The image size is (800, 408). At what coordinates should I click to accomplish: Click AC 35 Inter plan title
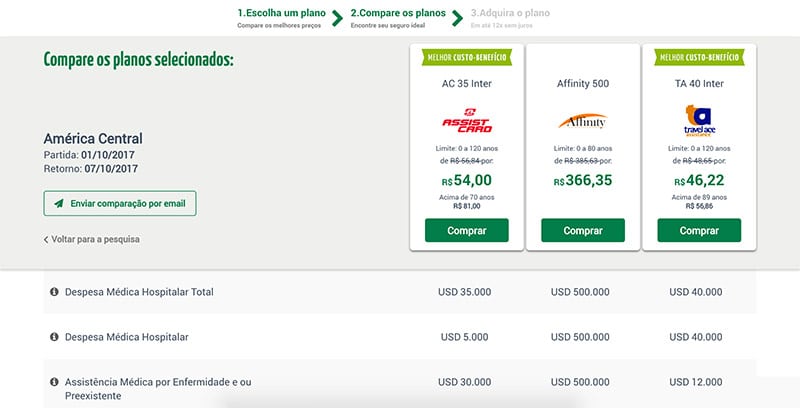[466, 84]
